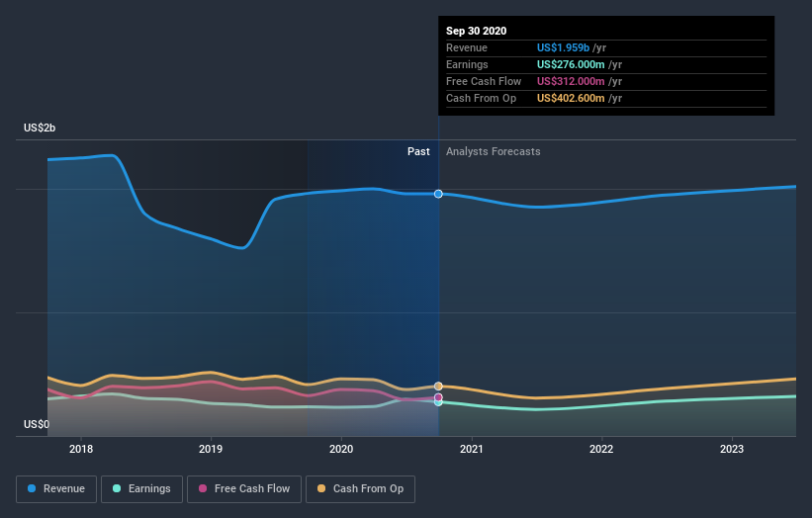The image size is (812, 518).
Task: Click the US$1.959b revenue value
Action: coord(563,47)
